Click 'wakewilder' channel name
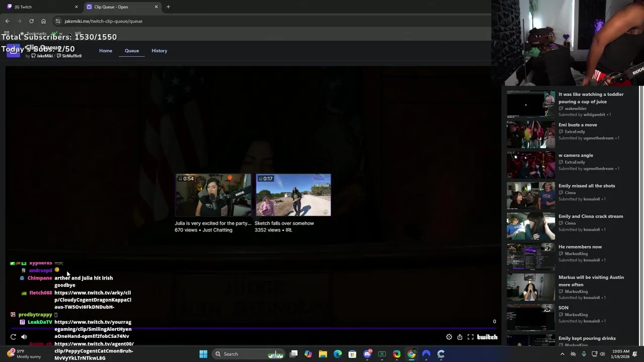Viewport: 644px width, 362px height. [576, 109]
